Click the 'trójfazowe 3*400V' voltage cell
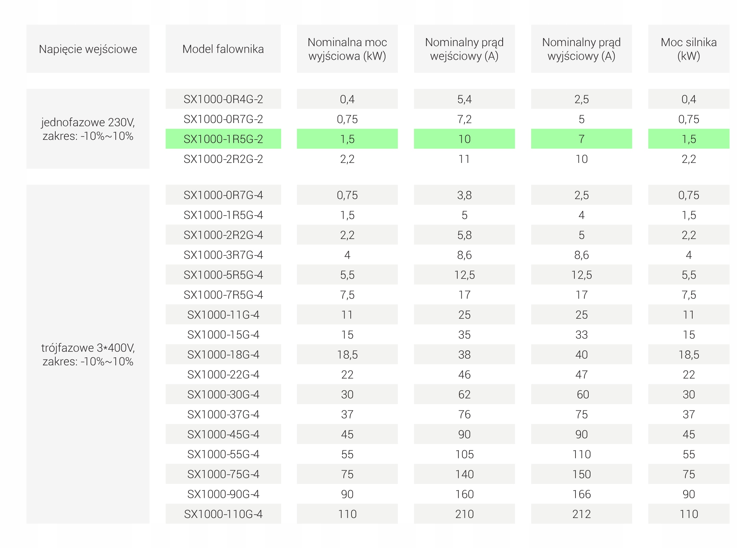 tap(88, 354)
